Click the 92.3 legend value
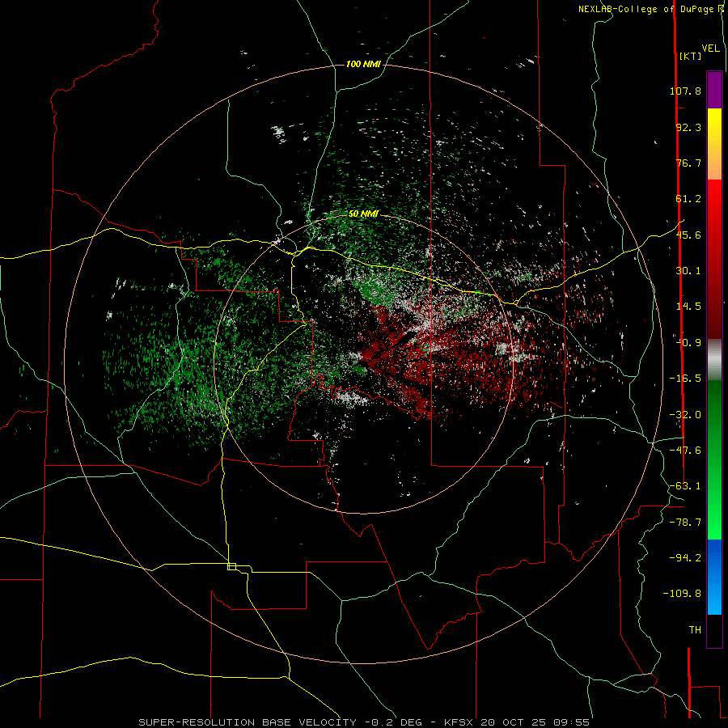The width and height of the screenshot is (728, 728). tap(688, 127)
